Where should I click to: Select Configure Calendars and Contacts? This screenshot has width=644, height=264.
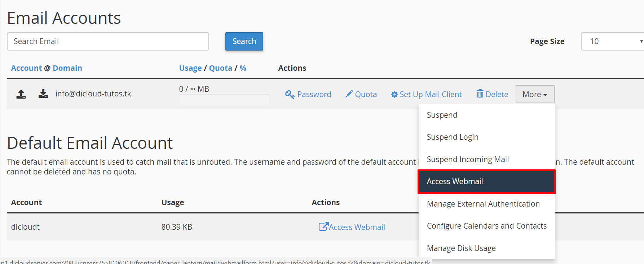(x=486, y=226)
